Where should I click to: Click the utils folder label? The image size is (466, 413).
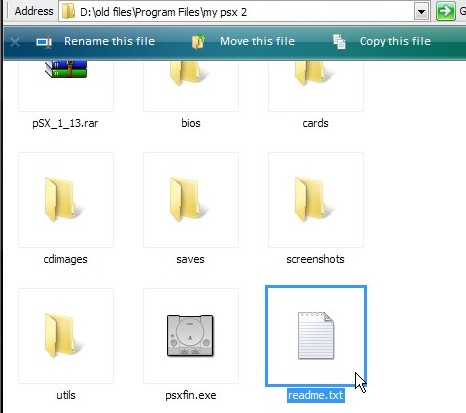[x=66, y=395]
